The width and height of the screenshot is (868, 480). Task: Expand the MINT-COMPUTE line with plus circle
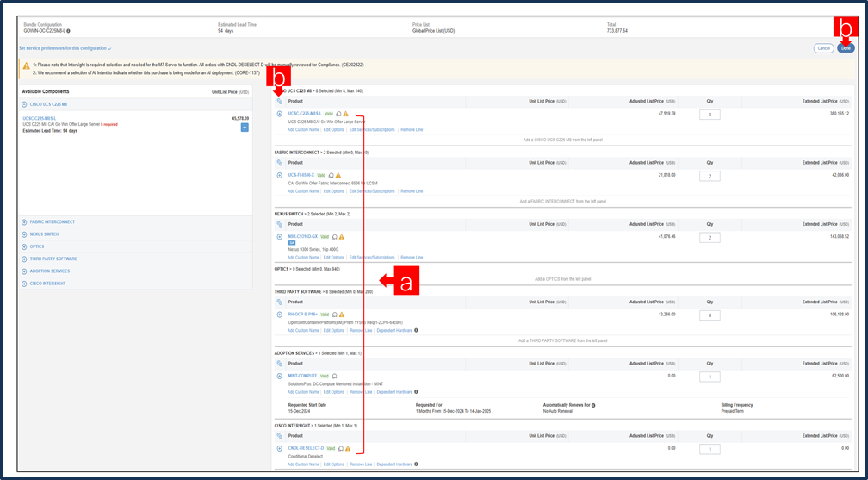(280, 376)
